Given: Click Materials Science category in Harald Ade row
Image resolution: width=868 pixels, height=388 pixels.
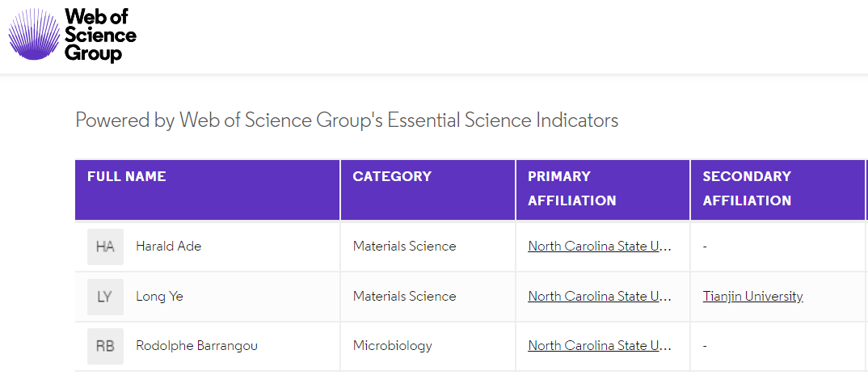Looking at the screenshot, I should (405, 247).
